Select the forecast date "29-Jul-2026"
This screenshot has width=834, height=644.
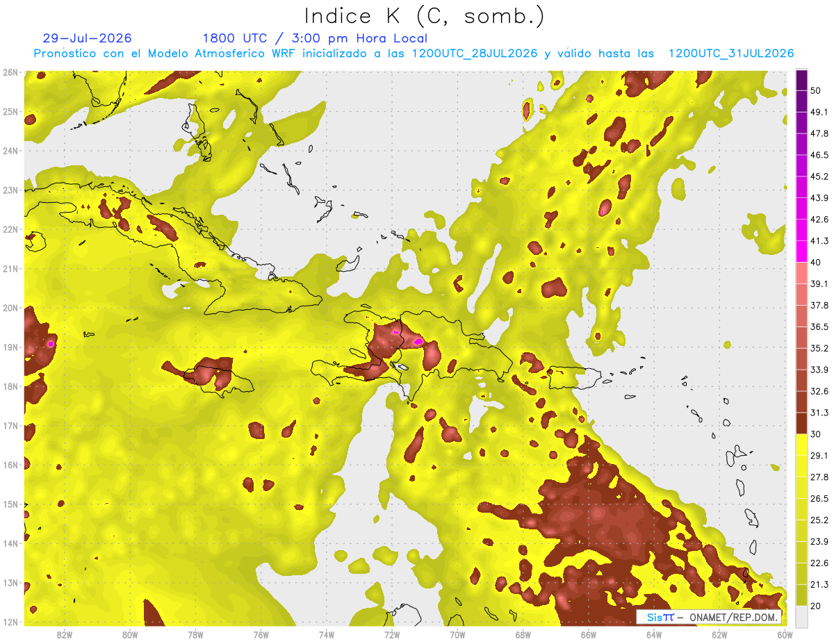click(87, 38)
